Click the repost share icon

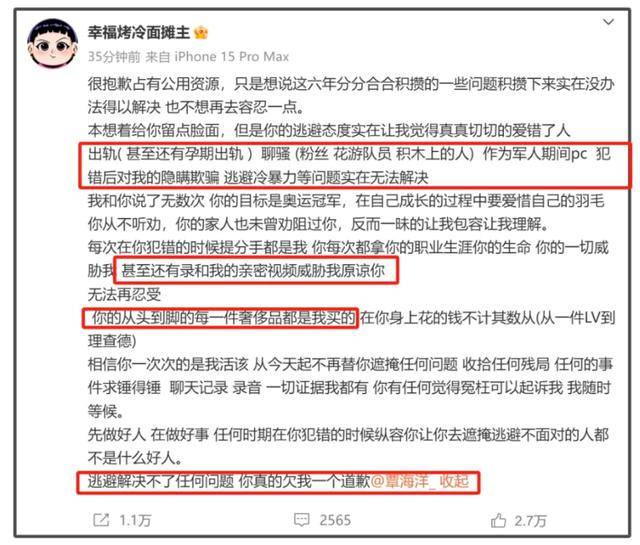click(101, 520)
